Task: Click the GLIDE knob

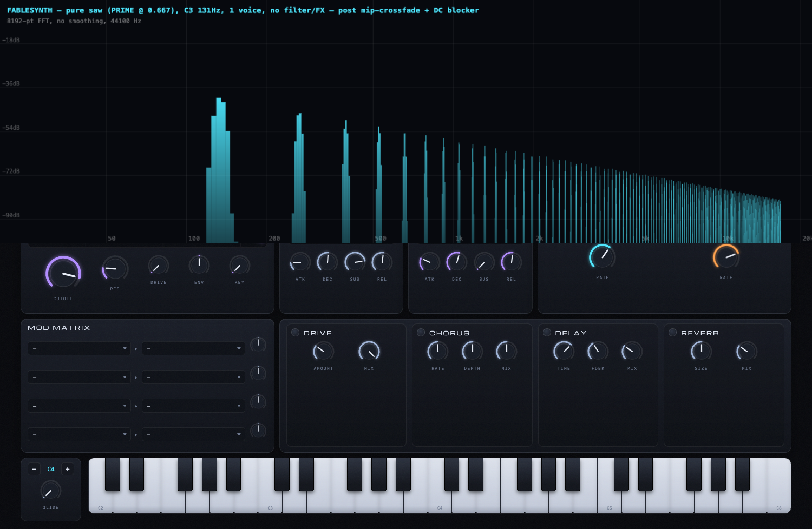Action: [x=51, y=491]
